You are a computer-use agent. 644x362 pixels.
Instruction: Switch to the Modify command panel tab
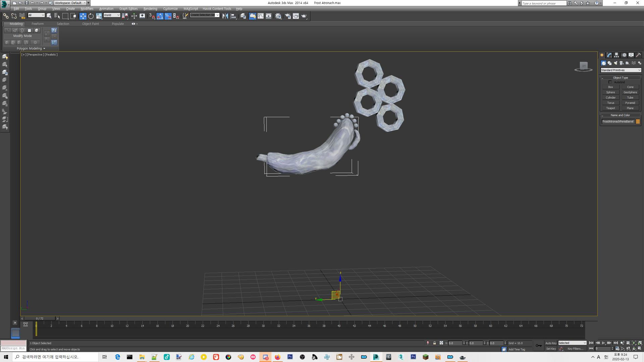pyautogui.click(x=609, y=55)
